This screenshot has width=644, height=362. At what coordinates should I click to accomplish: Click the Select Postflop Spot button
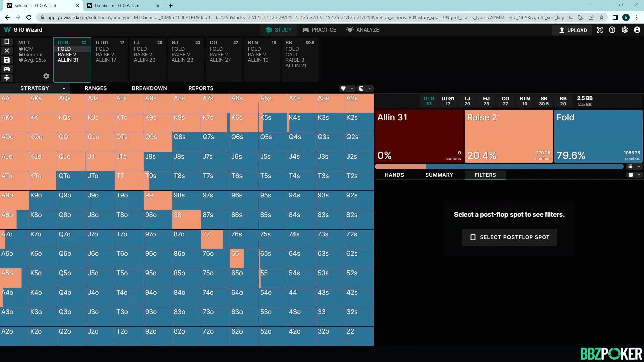click(509, 237)
